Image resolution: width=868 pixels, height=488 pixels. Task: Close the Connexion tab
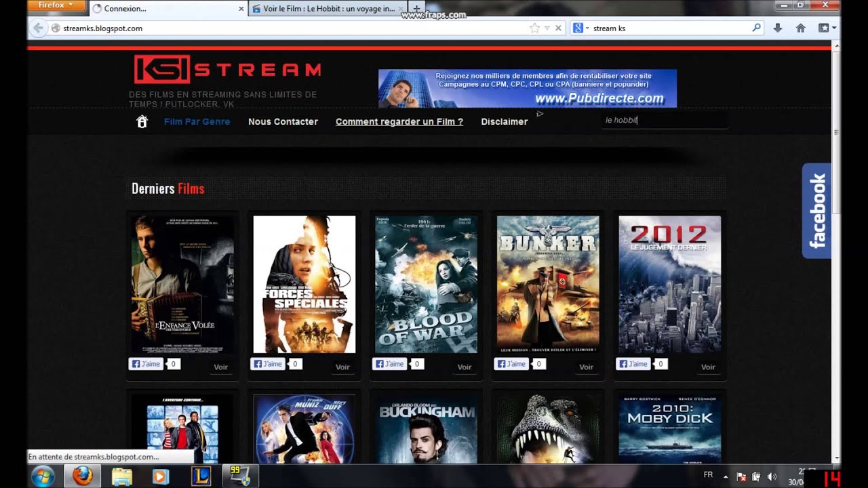click(241, 9)
